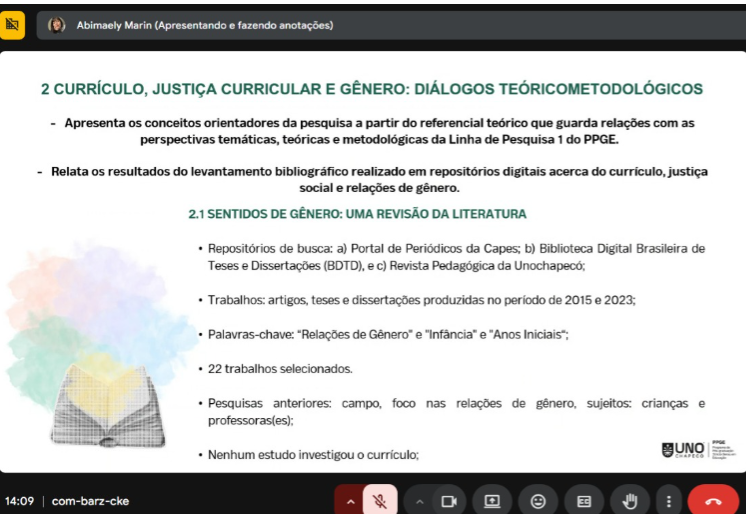Unmute the microphone
Viewport: 746px width, 514px height.
point(379,500)
